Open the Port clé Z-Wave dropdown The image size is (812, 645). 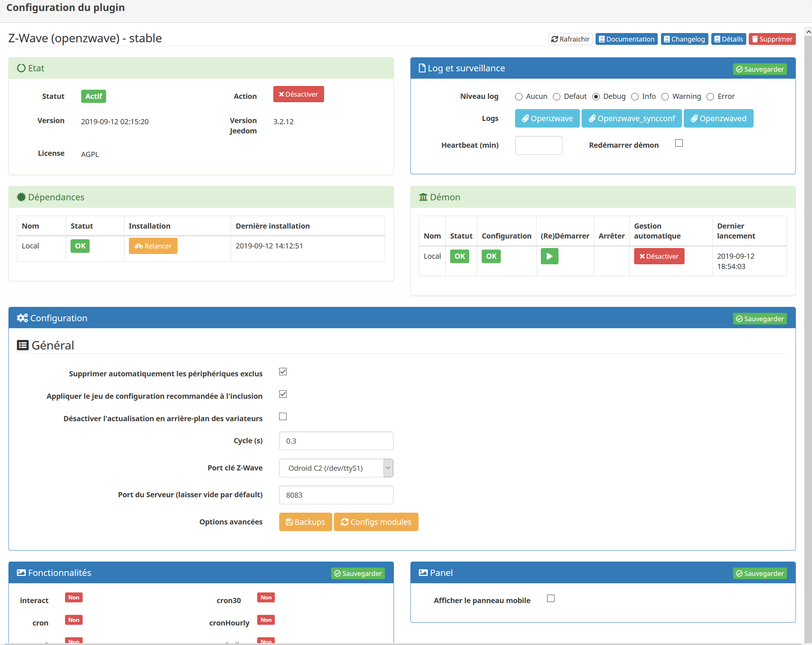336,468
